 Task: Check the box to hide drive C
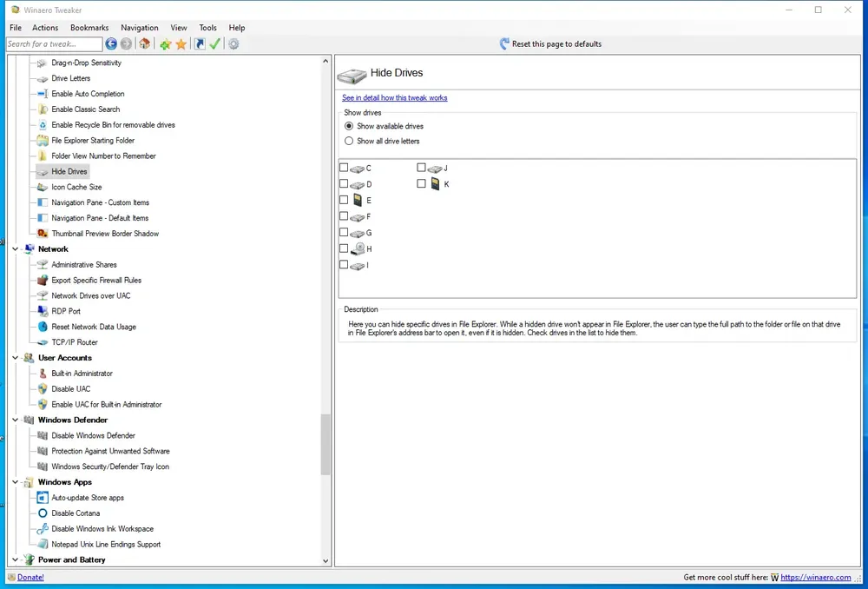click(x=344, y=168)
